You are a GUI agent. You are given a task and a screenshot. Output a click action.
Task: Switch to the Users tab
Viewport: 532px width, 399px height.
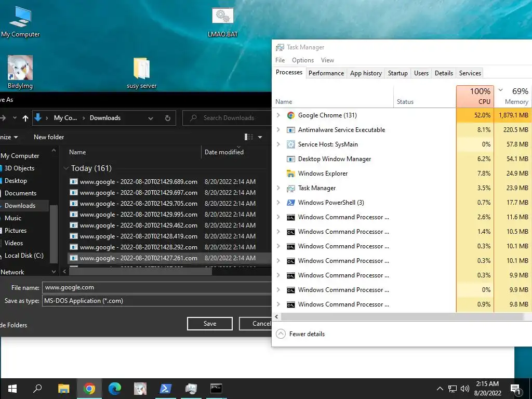coord(421,73)
